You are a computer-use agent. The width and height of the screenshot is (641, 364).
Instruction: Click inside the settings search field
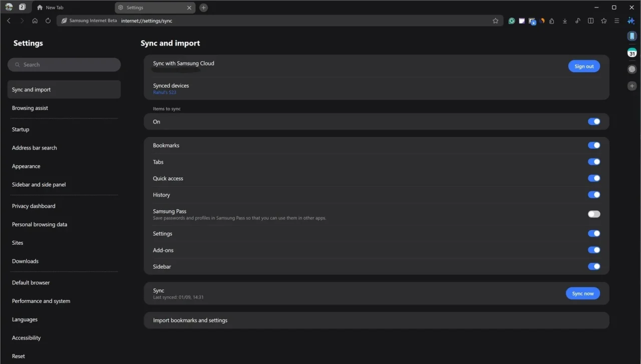tap(64, 65)
